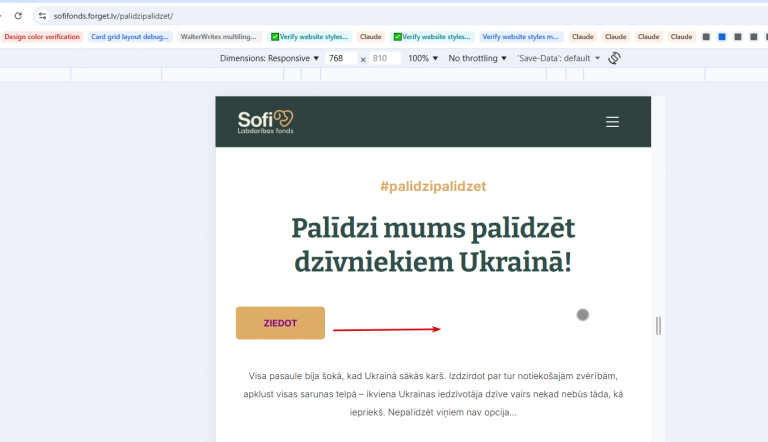Click paragraph starting 'Visa pasaule bija šokā'
The width and height of the screenshot is (768, 442).
(x=433, y=394)
